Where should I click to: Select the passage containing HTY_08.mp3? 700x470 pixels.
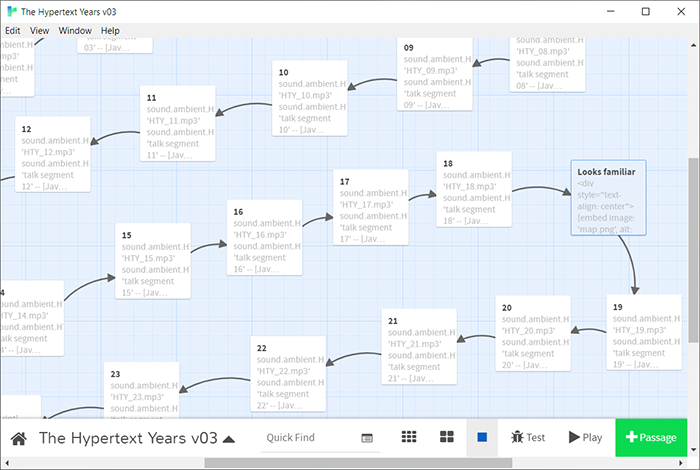[547, 65]
